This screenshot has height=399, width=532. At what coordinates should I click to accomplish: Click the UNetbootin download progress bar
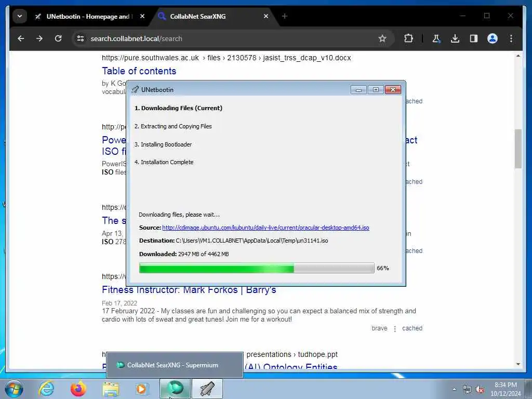[x=257, y=268]
